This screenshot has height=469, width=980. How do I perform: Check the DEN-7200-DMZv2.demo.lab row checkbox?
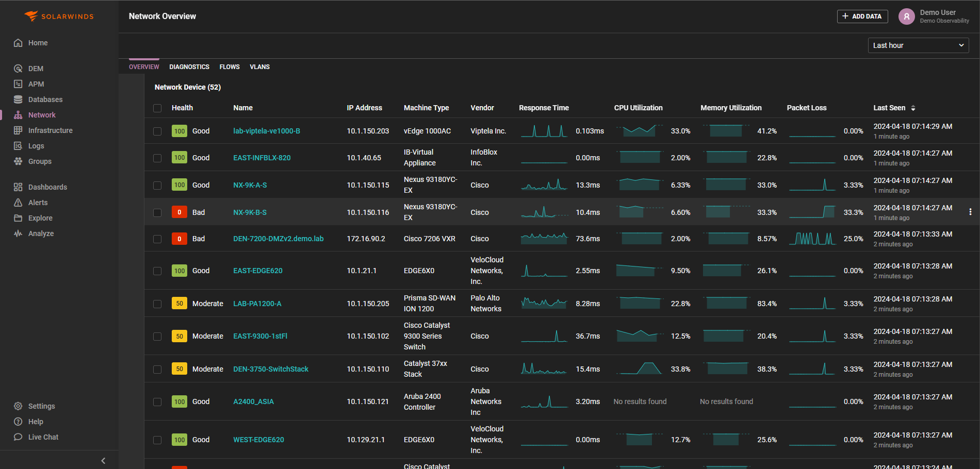[157, 239]
